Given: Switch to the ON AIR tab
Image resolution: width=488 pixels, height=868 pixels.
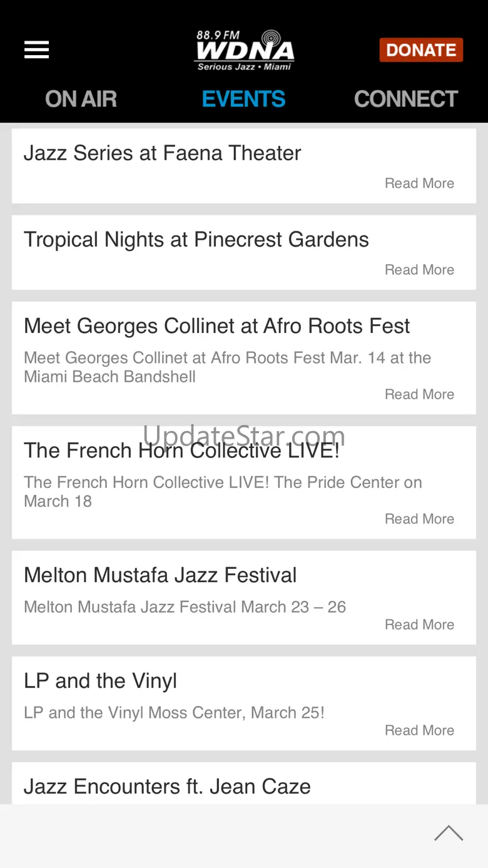Looking at the screenshot, I should [x=81, y=99].
